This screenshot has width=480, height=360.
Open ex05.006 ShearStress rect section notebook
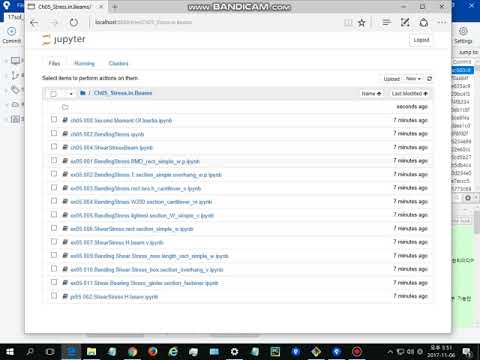tap(132, 229)
